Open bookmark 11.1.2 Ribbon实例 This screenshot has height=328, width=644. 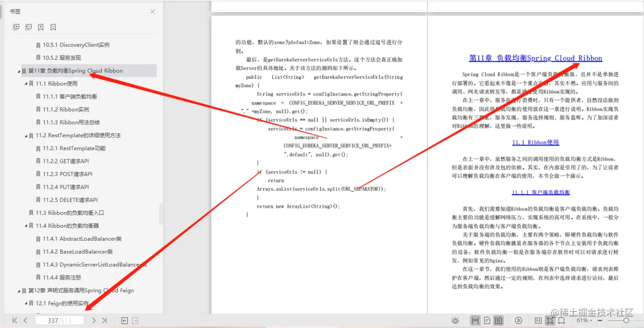(66, 110)
